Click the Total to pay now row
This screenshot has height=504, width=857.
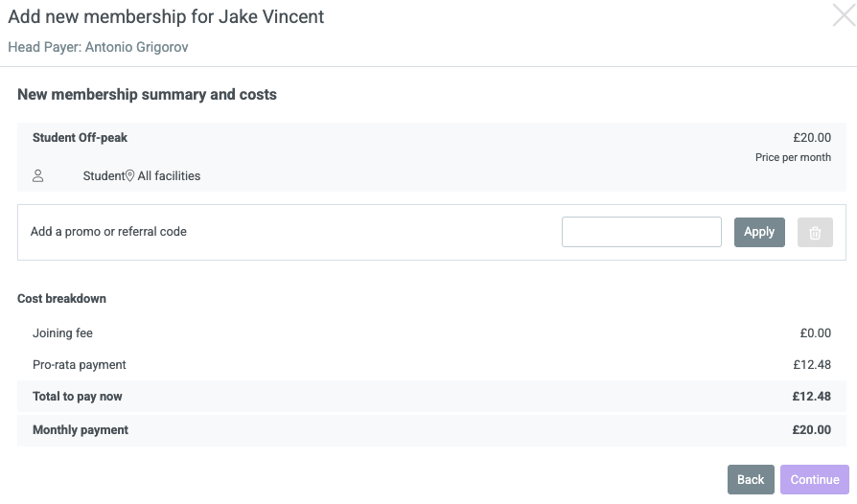pyautogui.click(x=431, y=397)
